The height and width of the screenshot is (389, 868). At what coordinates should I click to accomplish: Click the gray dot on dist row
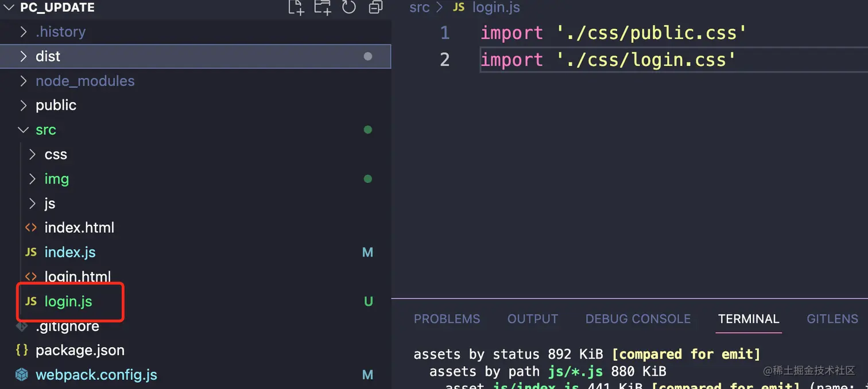pos(368,56)
